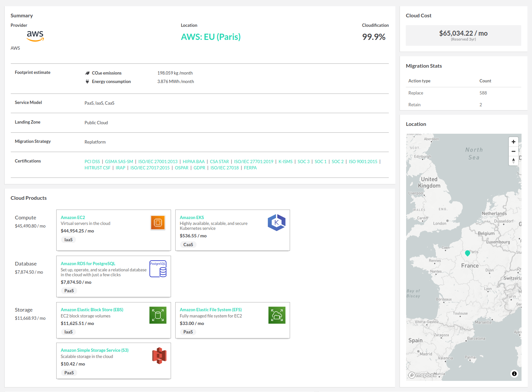
Task: Open the GDPR certification link
Action: click(199, 168)
